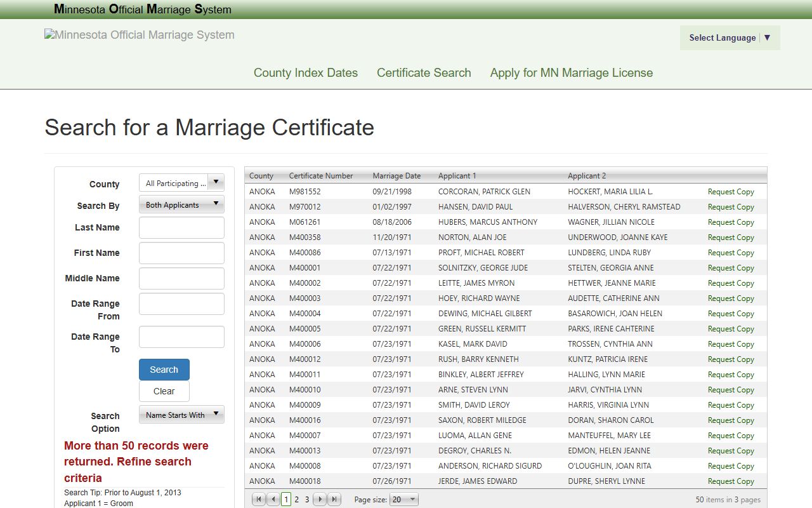Click marriage date 08/18/2006
This screenshot has height=508, width=812.
coord(392,222)
